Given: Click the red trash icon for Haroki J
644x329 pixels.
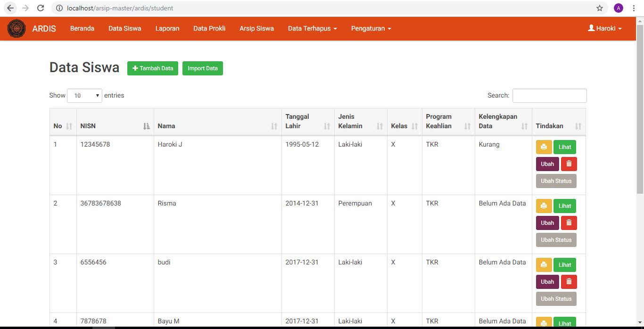Looking at the screenshot, I should tap(569, 164).
